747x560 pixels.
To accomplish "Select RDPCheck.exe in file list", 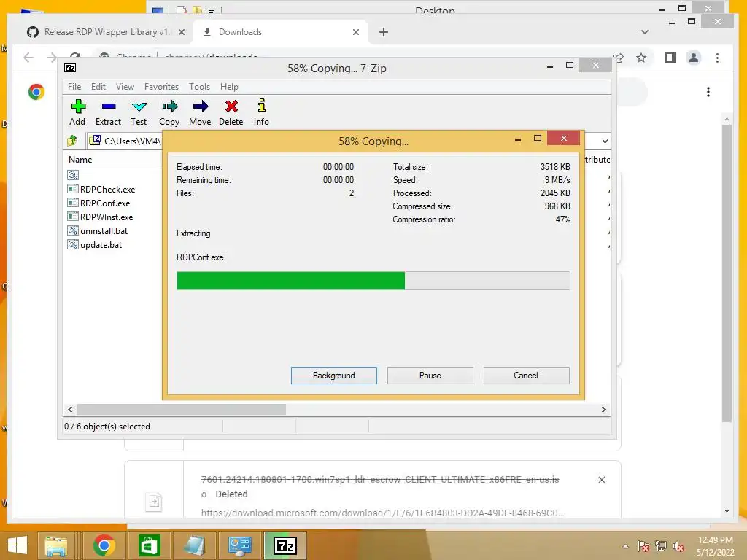I will (108, 189).
